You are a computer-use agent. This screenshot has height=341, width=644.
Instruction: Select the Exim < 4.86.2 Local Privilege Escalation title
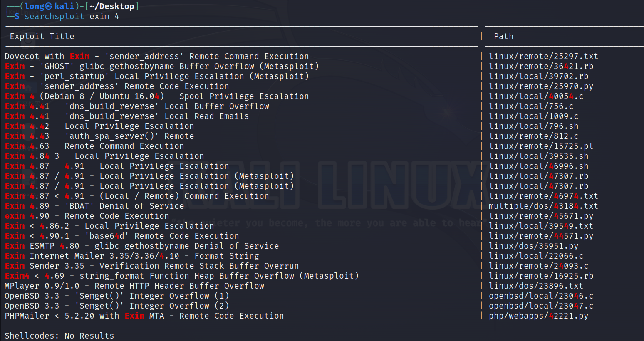(109, 226)
